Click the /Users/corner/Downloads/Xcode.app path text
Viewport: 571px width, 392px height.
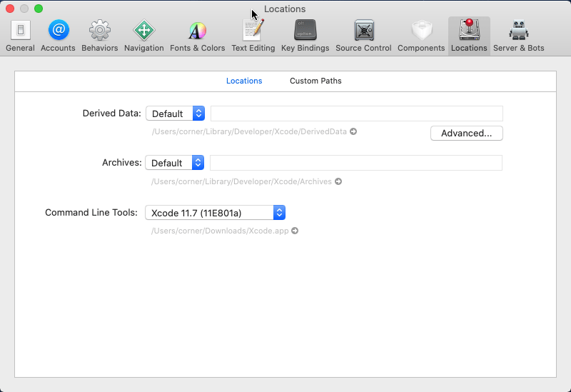pos(220,231)
